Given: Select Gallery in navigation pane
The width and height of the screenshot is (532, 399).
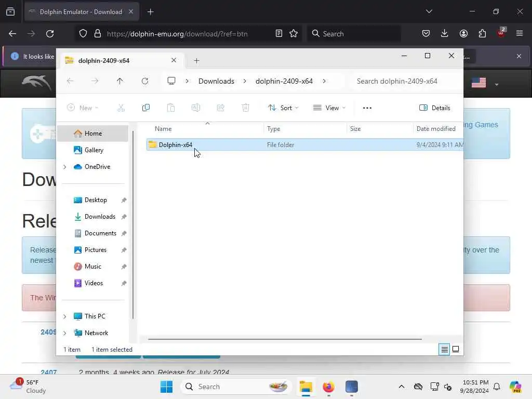Looking at the screenshot, I should pyautogui.click(x=93, y=150).
